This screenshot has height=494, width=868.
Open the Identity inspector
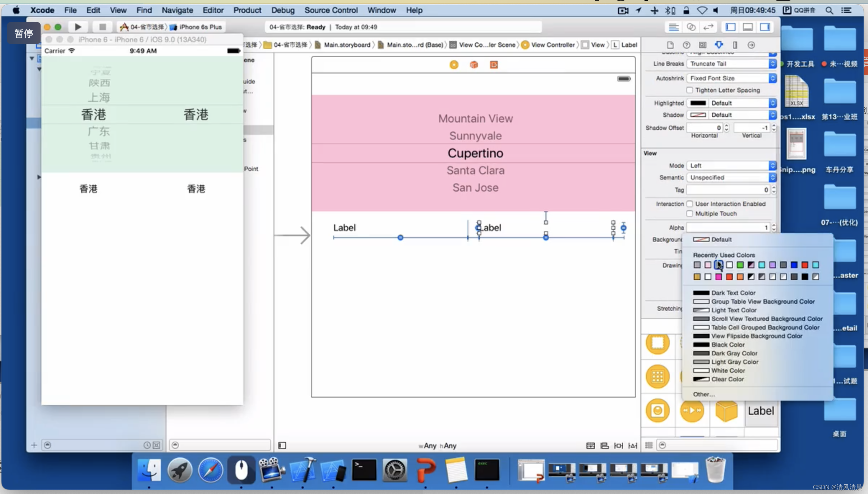pos(702,45)
